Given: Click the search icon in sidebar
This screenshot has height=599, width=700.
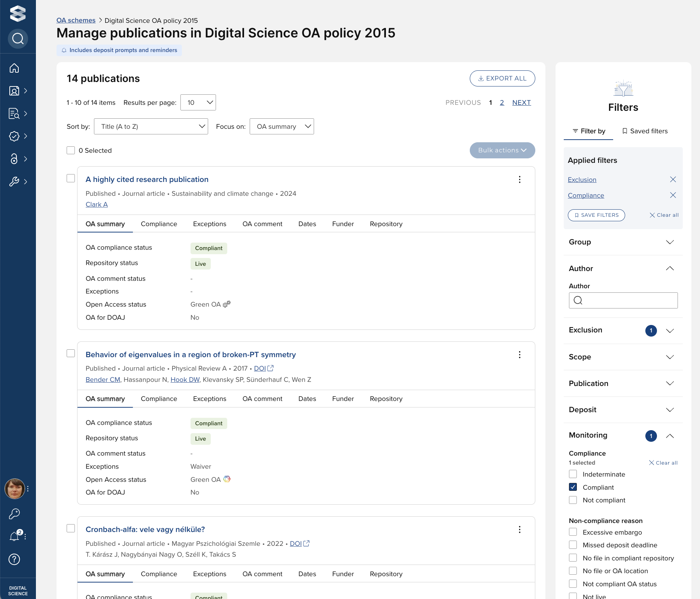Looking at the screenshot, I should [x=18, y=39].
